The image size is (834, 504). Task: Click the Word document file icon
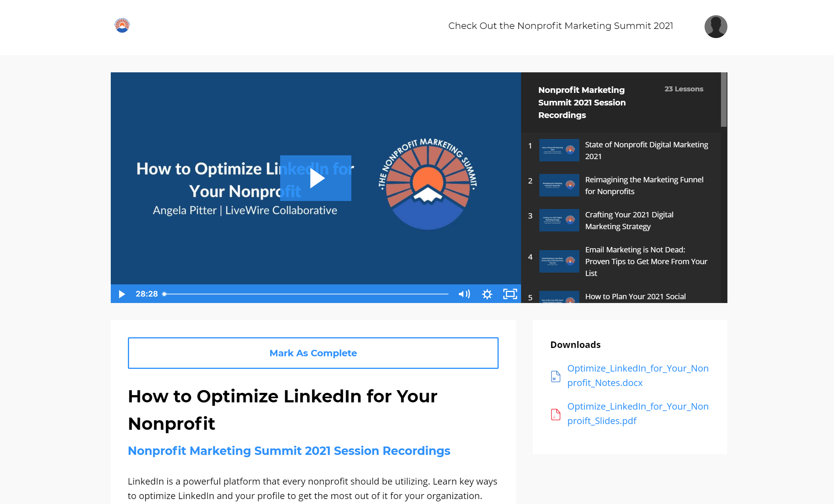point(556,376)
